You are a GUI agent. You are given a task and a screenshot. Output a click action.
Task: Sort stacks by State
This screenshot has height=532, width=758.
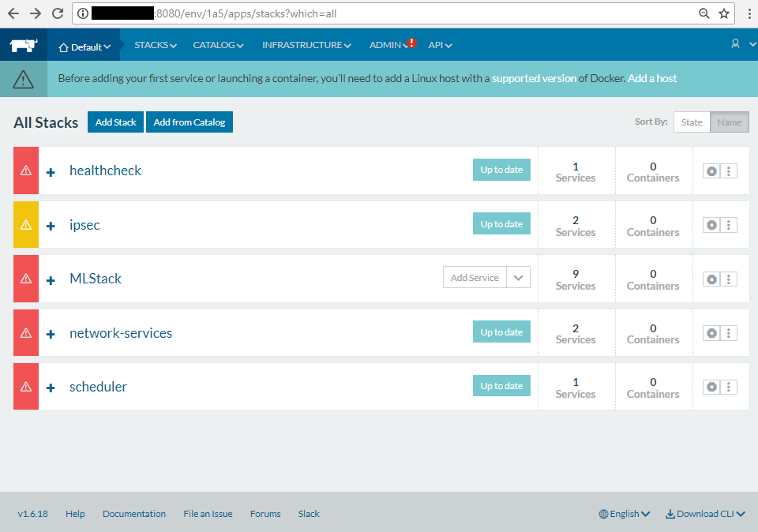(x=692, y=122)
